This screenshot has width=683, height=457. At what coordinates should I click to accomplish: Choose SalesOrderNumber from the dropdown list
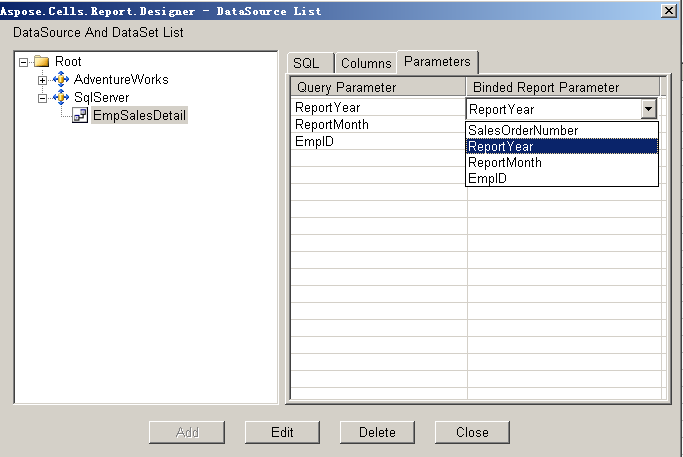(x=562, y=130)
